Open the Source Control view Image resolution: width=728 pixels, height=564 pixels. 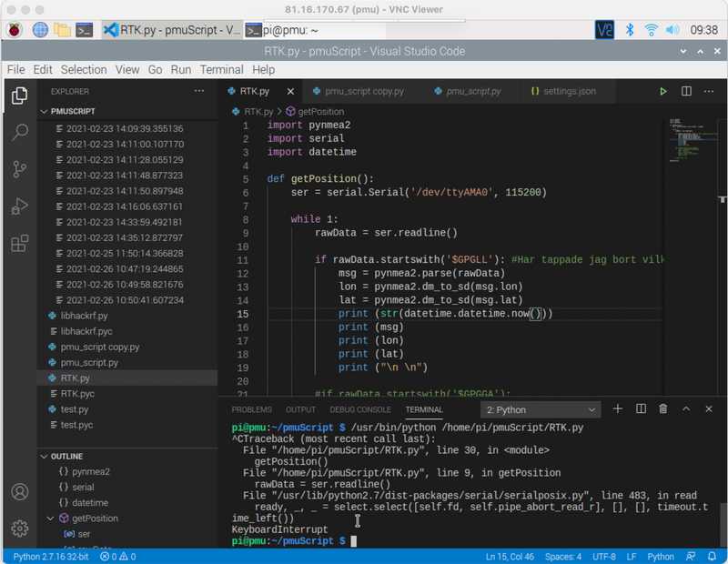point(19,169)
